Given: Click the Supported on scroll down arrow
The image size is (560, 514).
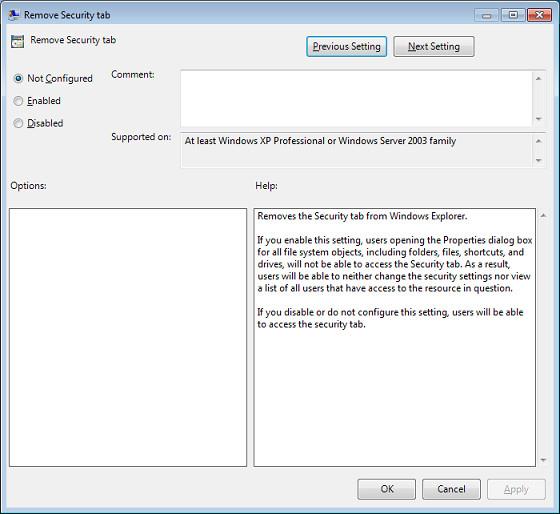Looking at the screenshot, I should (x=539, y=161).
